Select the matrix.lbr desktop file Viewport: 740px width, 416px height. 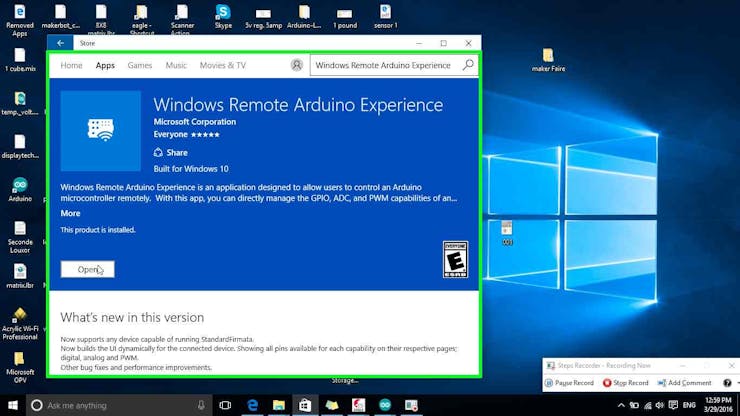(x=20, y=277)
